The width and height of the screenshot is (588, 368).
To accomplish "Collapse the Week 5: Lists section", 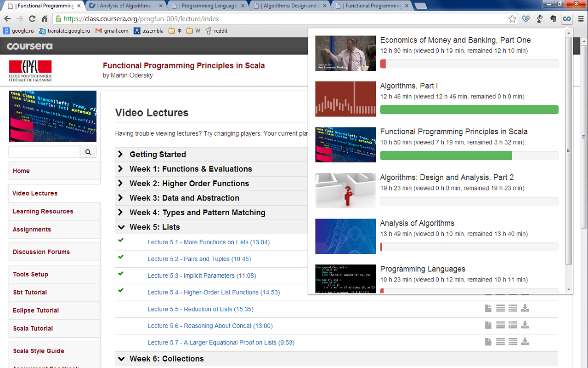I will pos(149,227).
